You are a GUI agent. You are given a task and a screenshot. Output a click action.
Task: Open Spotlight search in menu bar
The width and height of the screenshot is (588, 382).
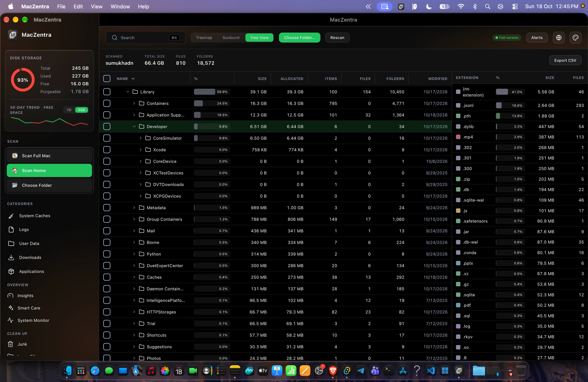tap(487, 6)
